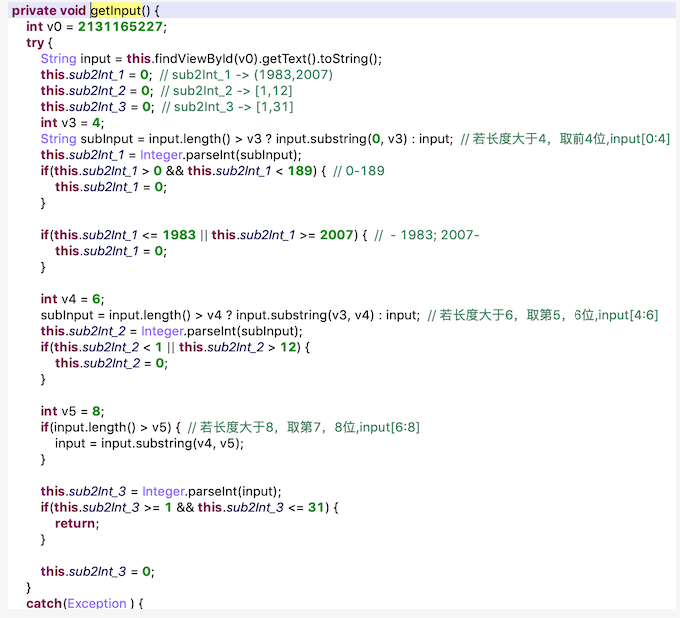Screen dimensions: 680x618
Task: Click the 'catch(Exception' line
Action: pyautogui.click(x=85, y=604)
